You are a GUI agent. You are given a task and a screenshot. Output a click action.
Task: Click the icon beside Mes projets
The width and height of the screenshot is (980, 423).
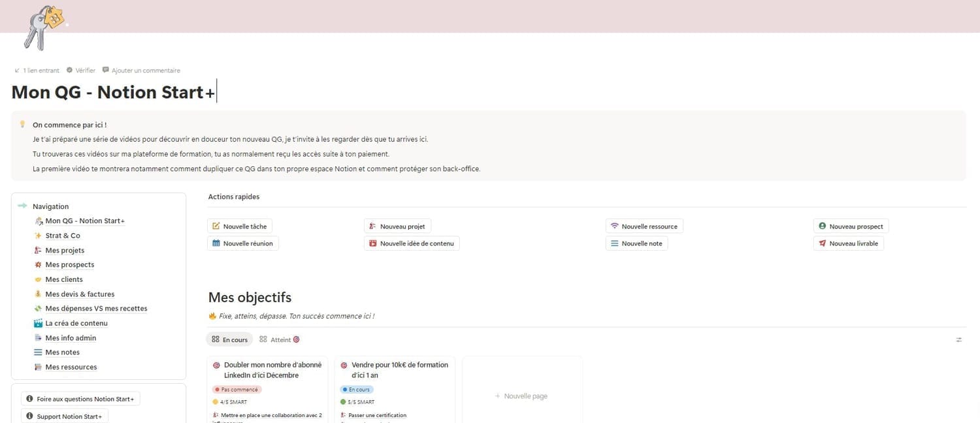click(38, 250)
